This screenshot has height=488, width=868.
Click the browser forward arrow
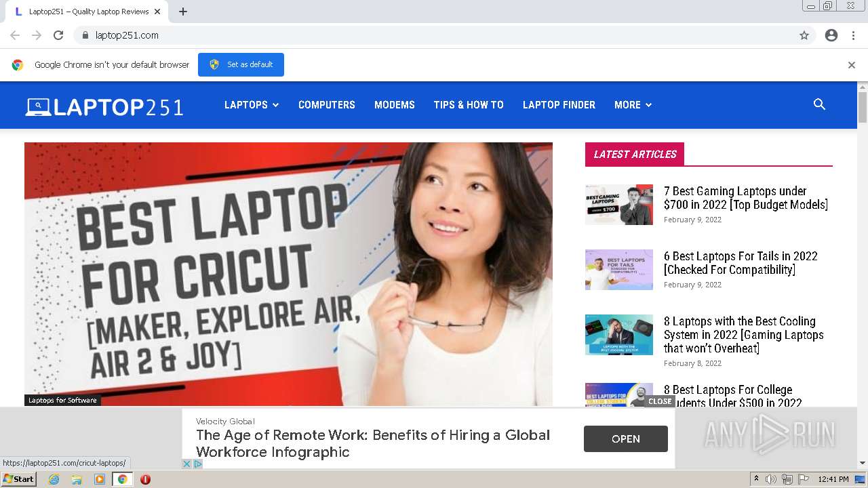point(37,35)
